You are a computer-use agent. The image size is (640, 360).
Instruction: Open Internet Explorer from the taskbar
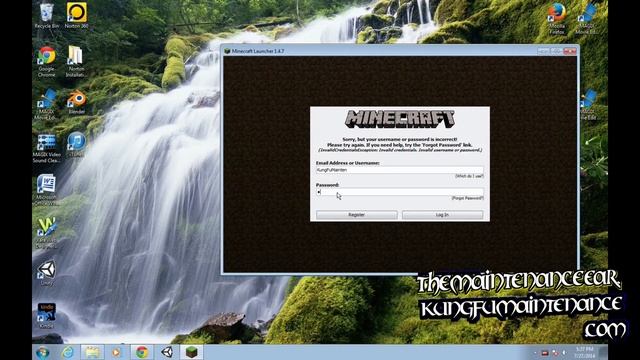pyautogui.click(x=68, y=352)
